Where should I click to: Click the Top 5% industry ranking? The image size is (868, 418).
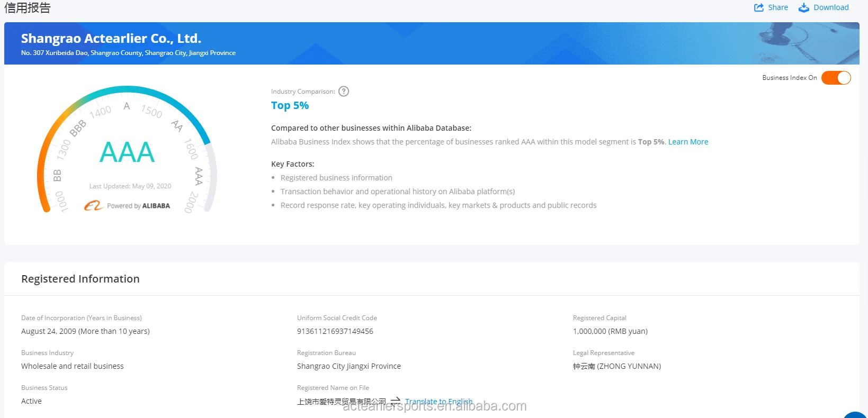point(290,105)
